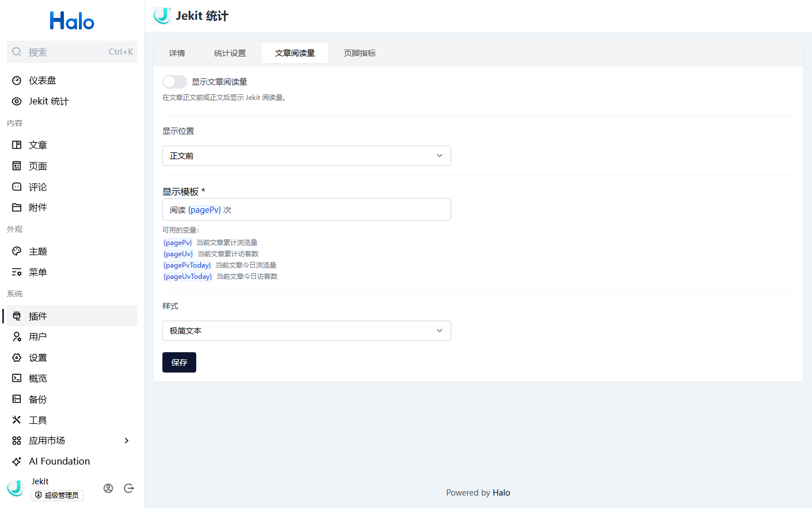This screenshot has height=508, width=812.
Task: Click the 插件 plug icon
Action: pyautogui.click(x=17, y=316)
